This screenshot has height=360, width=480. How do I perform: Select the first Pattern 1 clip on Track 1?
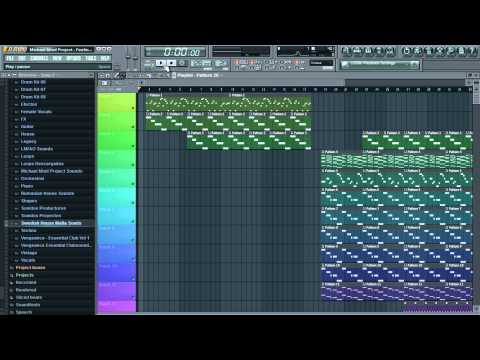[x=187, y=103]
